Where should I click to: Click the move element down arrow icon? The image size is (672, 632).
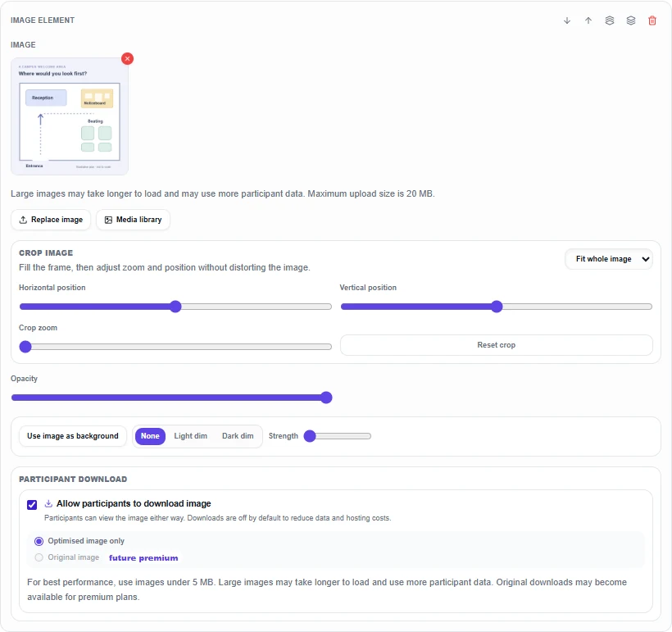click(567, 20)
